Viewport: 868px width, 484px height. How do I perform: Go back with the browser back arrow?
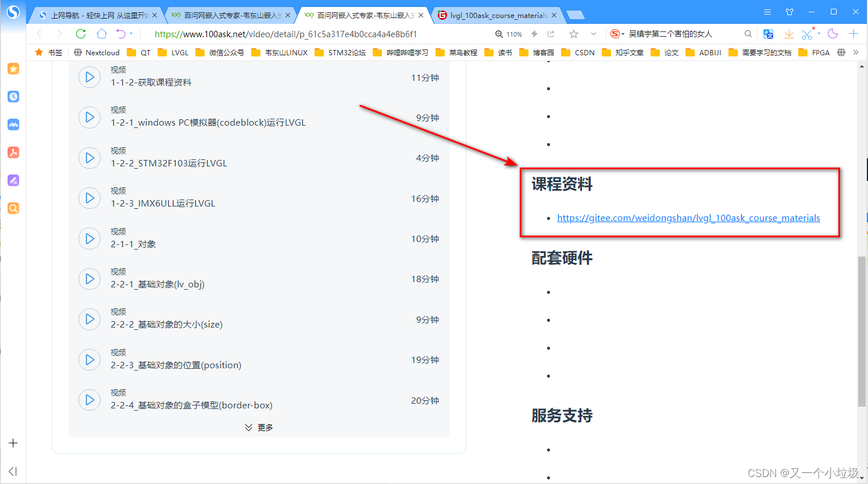pyautogui.click(x=40, y=34)
